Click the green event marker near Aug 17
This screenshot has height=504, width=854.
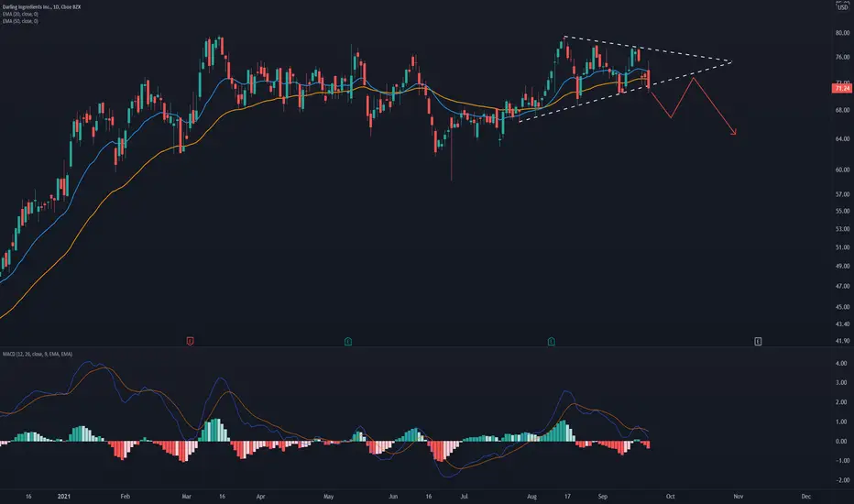552,341
